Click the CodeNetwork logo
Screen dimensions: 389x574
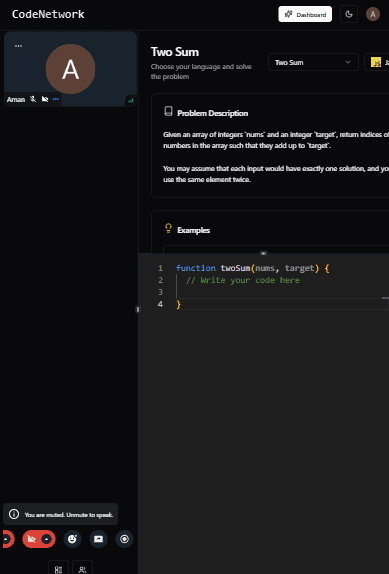click(48, 14)
